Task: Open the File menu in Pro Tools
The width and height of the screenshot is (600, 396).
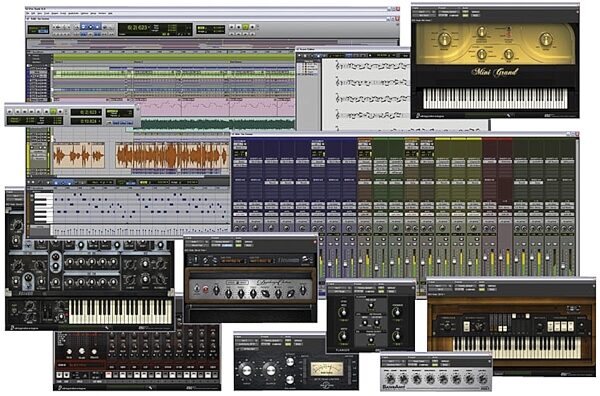Action: click(x=28, y=13)
